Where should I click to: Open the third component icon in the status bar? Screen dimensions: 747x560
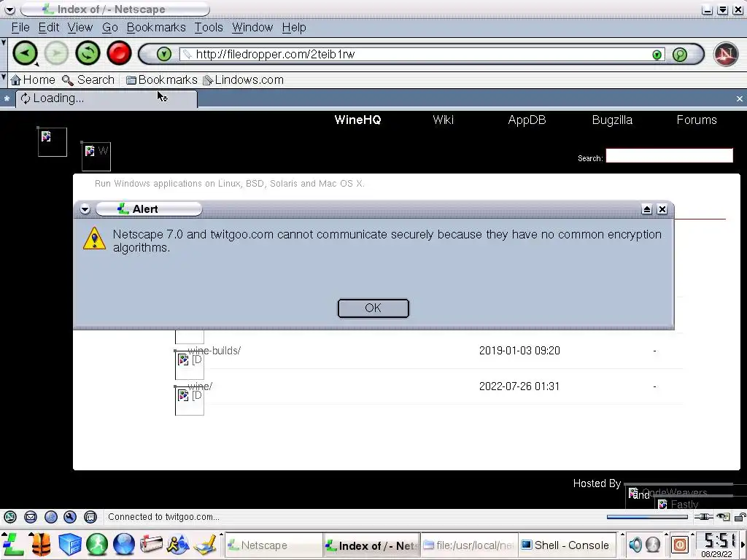pyautogui.click(x=50, y=517)
